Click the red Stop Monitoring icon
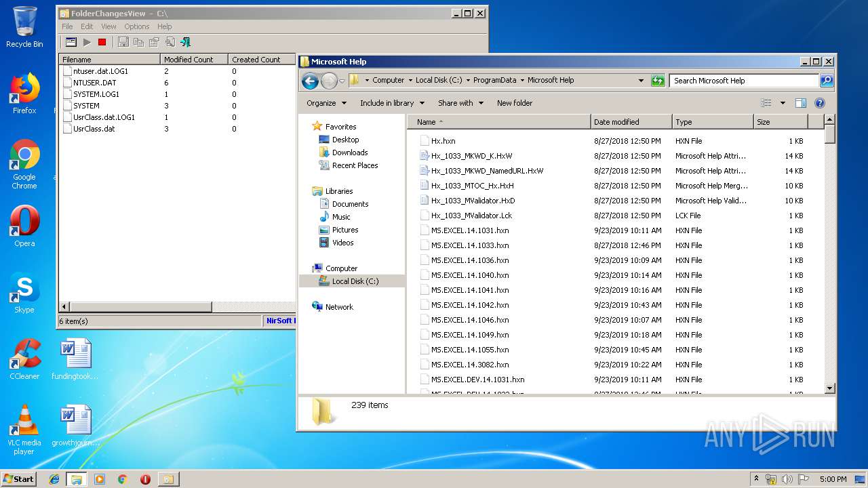 (x=102, y=42)
